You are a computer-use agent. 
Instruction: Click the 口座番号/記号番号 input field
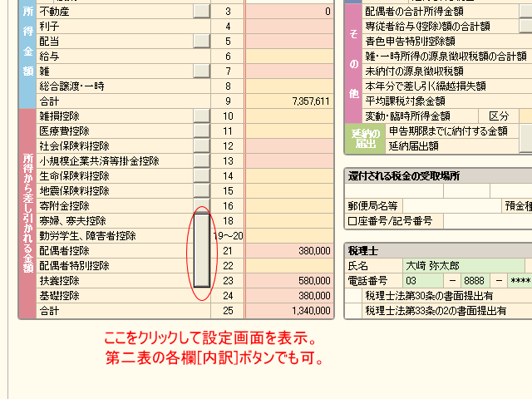click(x=488, y=220)
